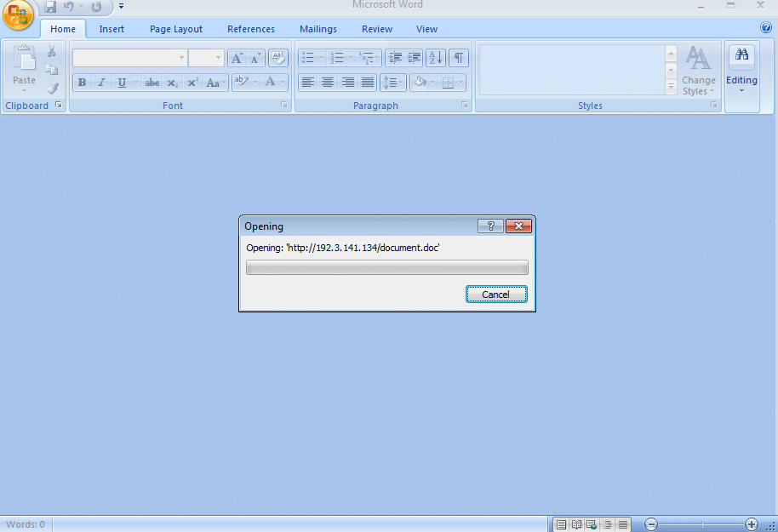Click the Center alignment icon
The height and width of the screenshot is (532, 778).
[328, 83]
